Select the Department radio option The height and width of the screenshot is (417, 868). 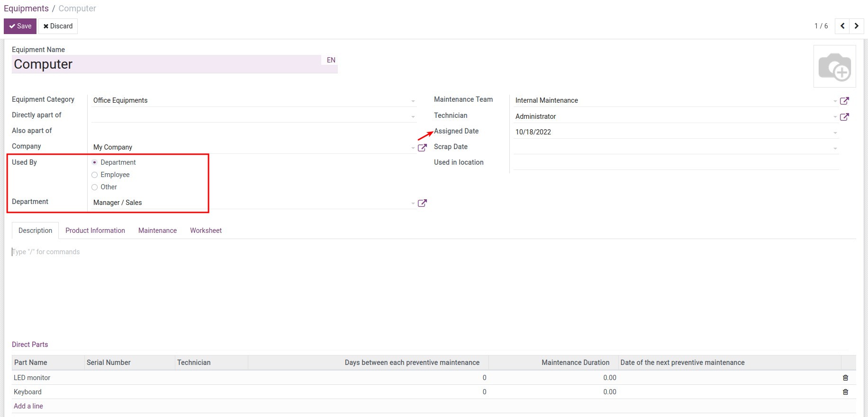(x=95, y=162)
